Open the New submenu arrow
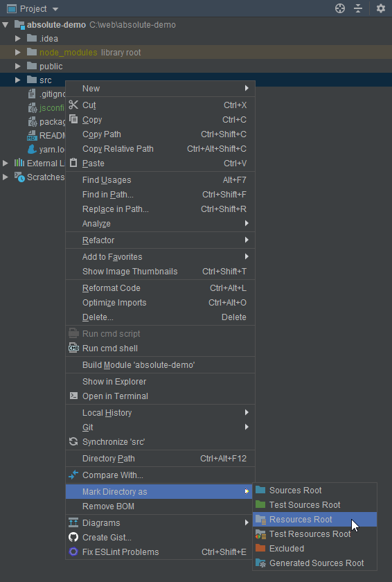Screen dimensions: 392x582 (x=247, y=88)
